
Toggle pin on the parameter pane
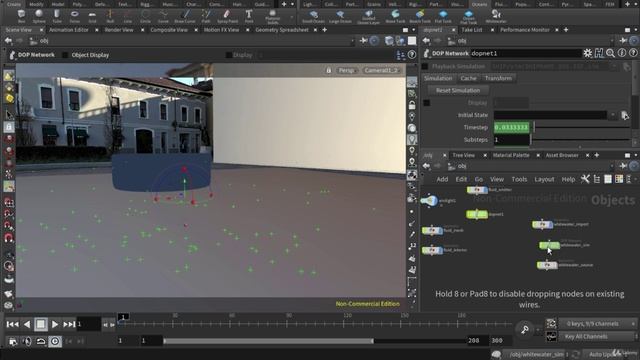tap(623, 40)
